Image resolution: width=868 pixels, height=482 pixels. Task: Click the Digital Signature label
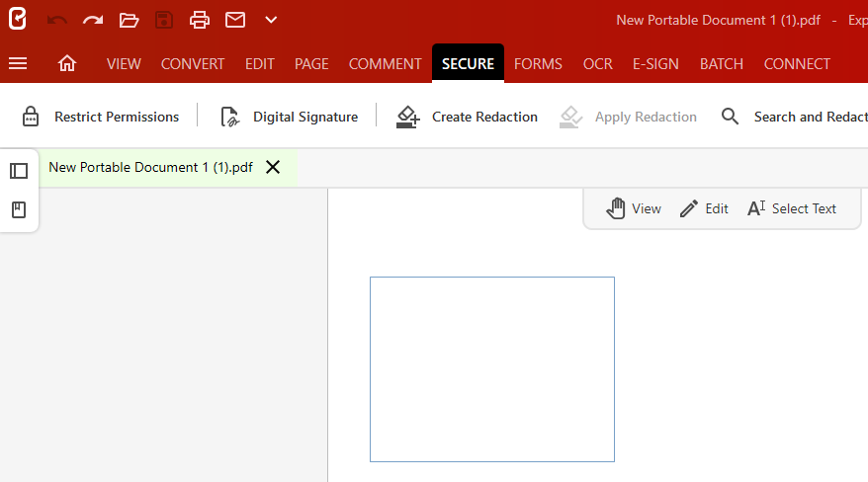[305, 118]
